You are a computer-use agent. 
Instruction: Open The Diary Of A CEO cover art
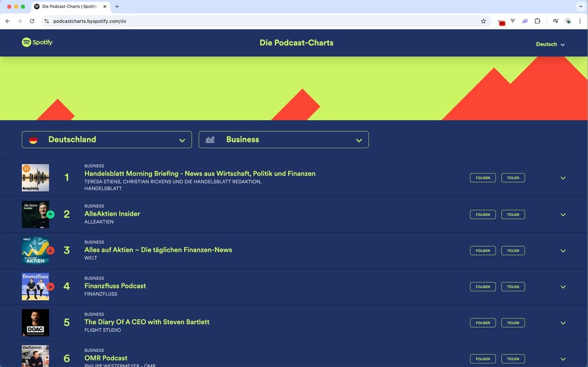(35, 322)
